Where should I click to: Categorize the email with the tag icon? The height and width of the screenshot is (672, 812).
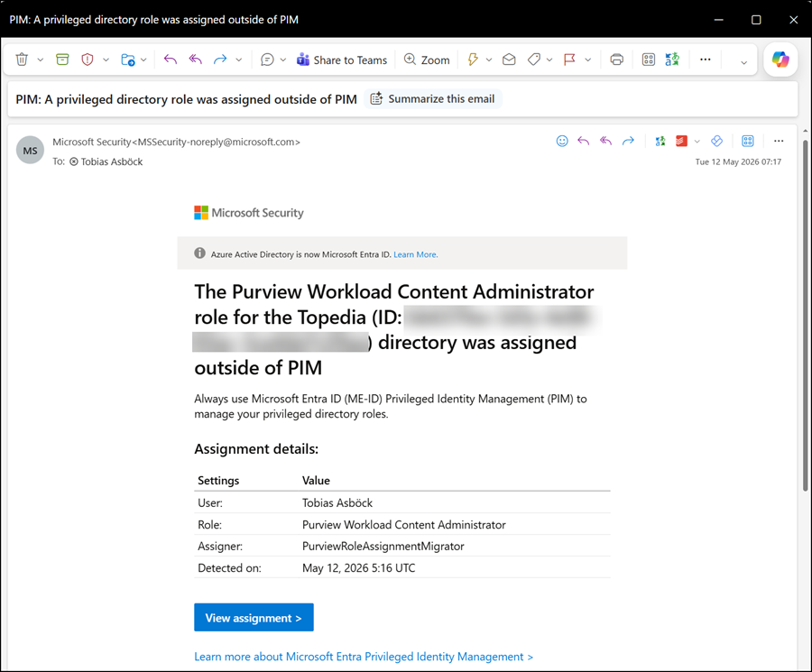click(534, 60)
